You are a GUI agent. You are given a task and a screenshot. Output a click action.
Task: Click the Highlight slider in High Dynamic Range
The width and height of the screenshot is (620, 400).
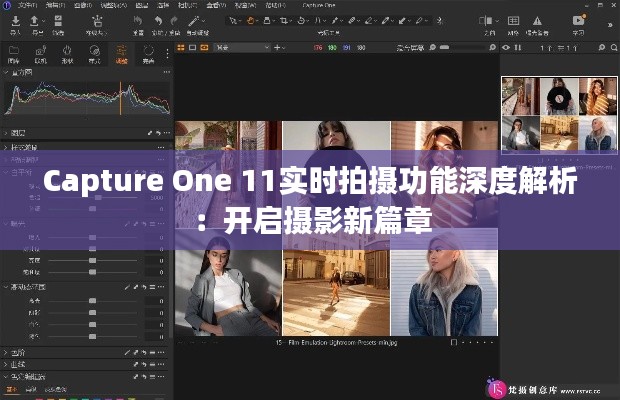tap(93, 301)
